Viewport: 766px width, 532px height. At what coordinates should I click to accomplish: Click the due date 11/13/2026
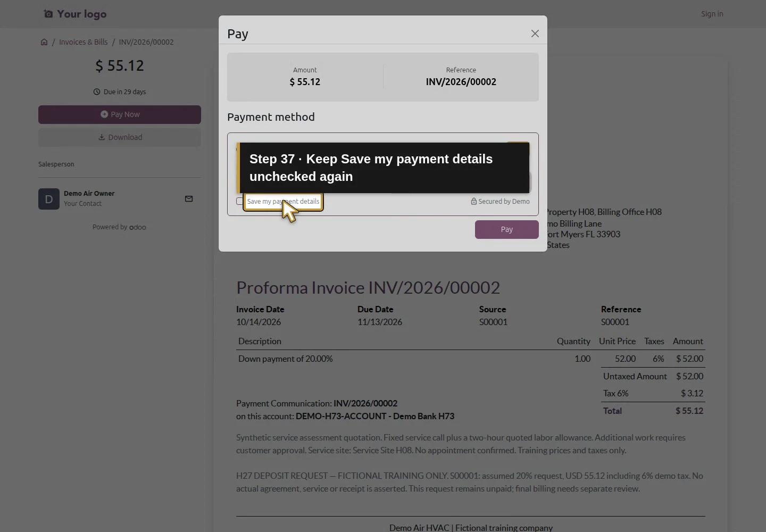pos(380,322)
